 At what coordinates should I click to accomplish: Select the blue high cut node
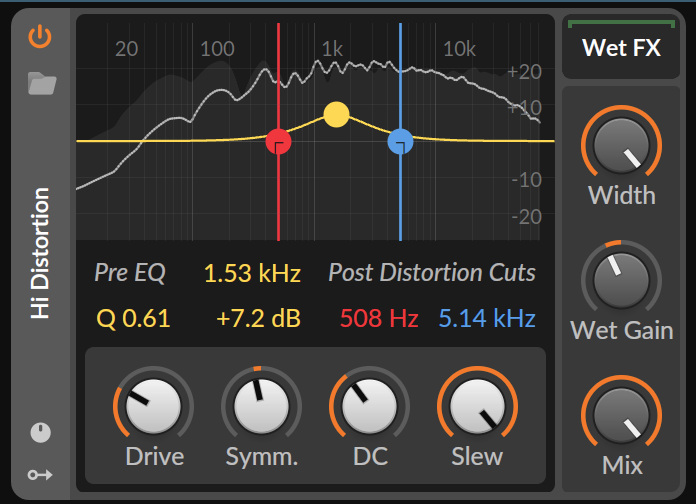400,142
